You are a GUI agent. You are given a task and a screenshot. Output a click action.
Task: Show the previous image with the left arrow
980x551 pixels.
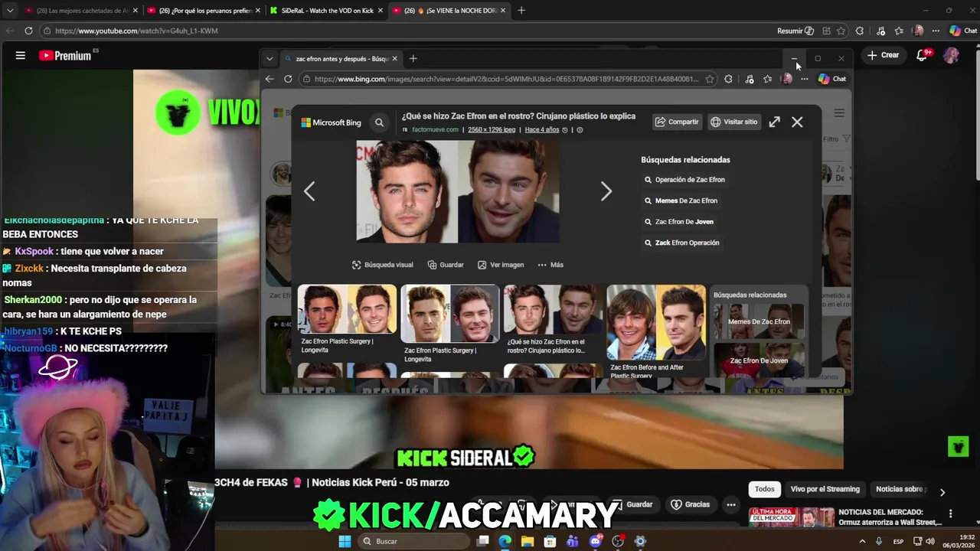point(309,191)
